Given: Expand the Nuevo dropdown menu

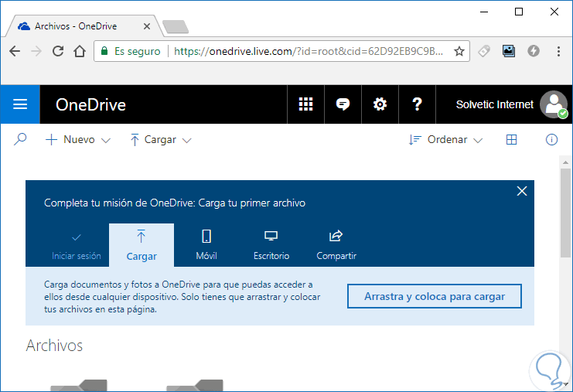Looking at the screenshot, I should pyautogui.click(x=78, y=139).
